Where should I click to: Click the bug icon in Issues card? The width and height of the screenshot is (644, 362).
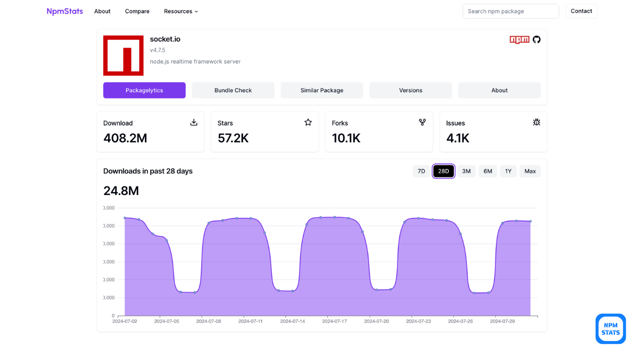536,122
